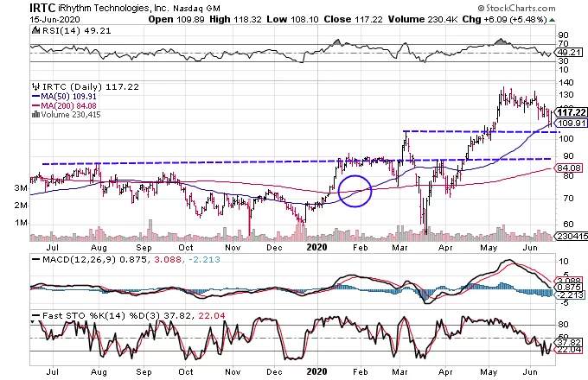Click the 90 level on RSI axis
588x380 pixels.
pyautogui.click(x=563, y=35)
